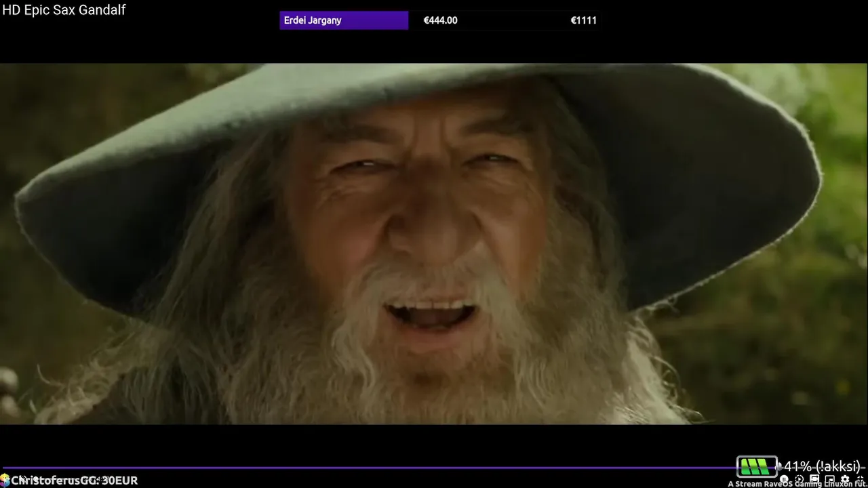Click the playback position handle on the progress bar
Image resolution: width=868 pixels, height=488 pixels.
pyautogui.click(x=778, y=467)
